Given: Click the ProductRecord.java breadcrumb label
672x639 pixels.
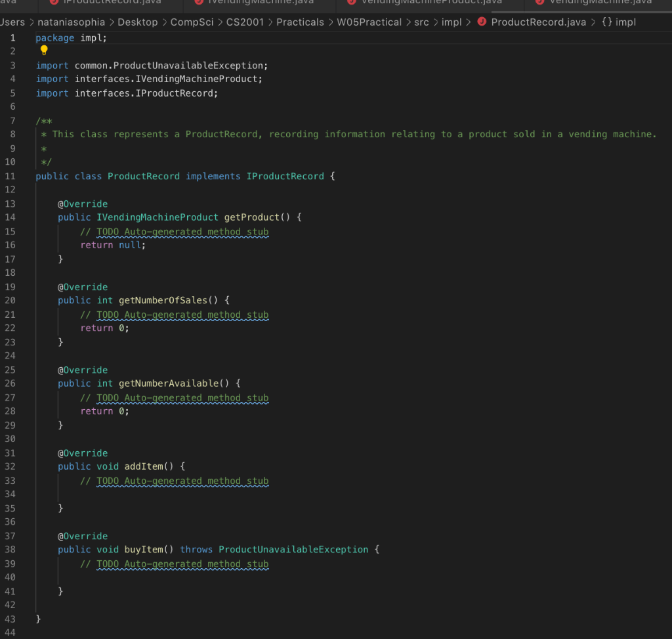Looking at the screenshot, I should point(538,22).
